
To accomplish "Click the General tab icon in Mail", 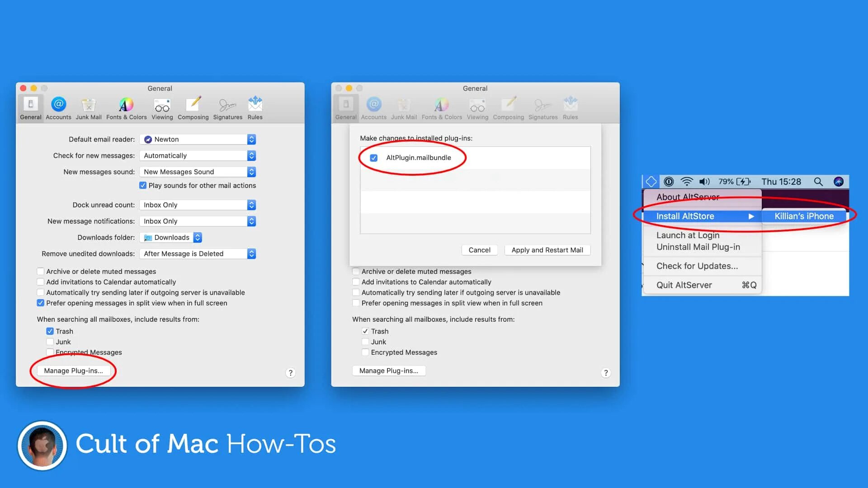I will (x=30, y=107).
